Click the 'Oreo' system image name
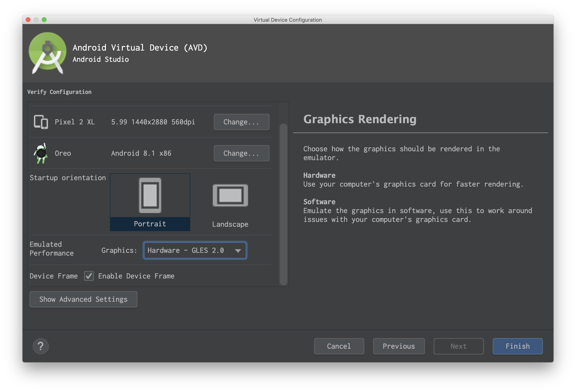The width and height of the screenshot is (576, 392). click(63, 153)
